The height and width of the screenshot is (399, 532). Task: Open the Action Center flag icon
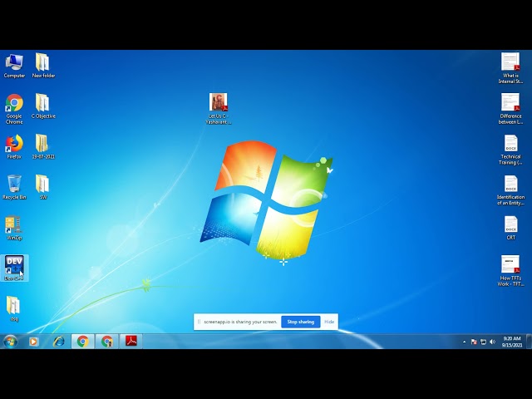(474, 342)
